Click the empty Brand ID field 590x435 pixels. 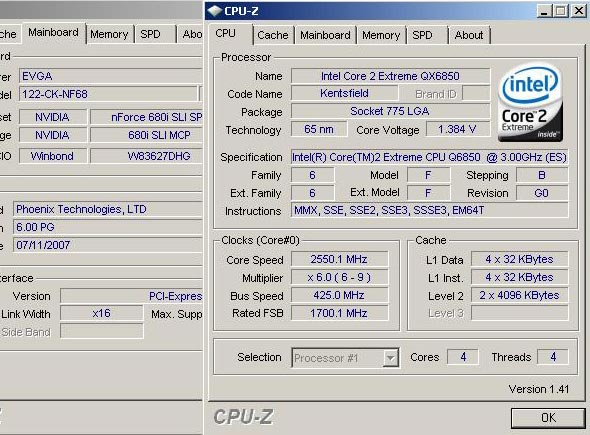[476, 93]
